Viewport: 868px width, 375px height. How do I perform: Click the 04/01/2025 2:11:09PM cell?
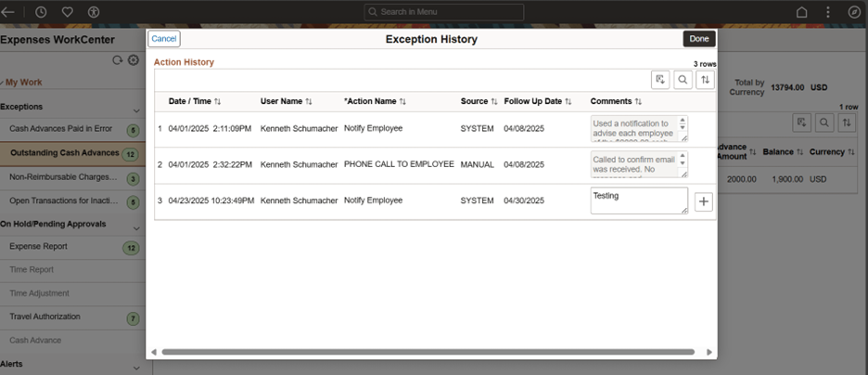pyautogui.click(x=210, y=128)
